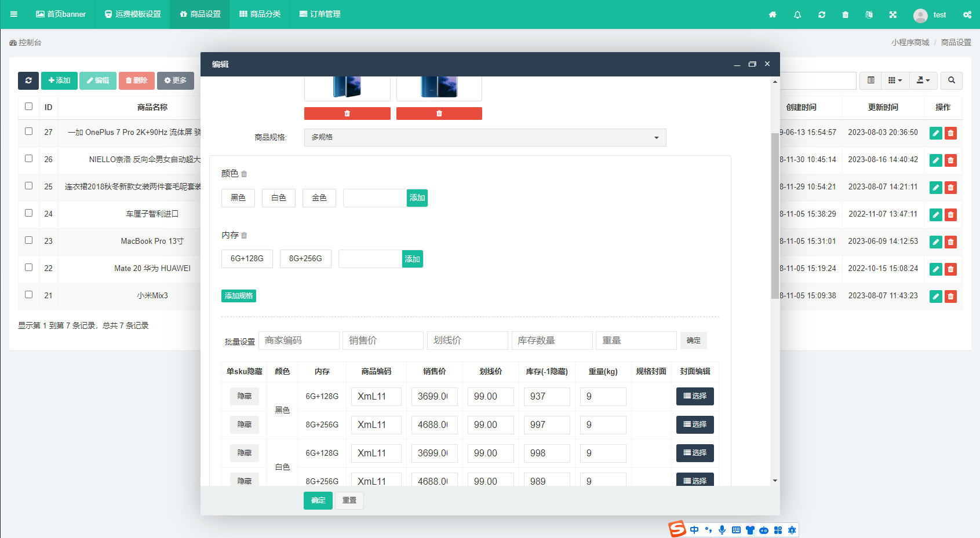Go to home via house icon
The width and height of the screenshot is (980, 538).
point(773,14)
